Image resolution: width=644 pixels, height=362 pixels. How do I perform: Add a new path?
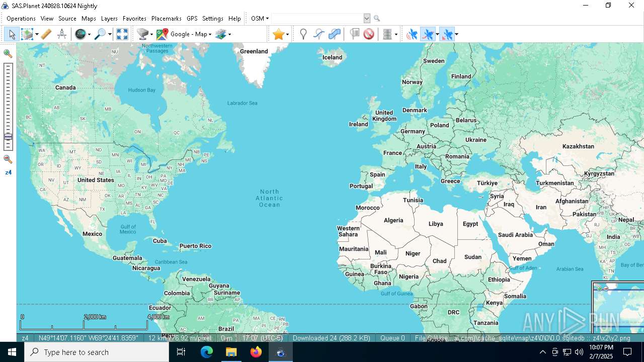tap(319, 34)
